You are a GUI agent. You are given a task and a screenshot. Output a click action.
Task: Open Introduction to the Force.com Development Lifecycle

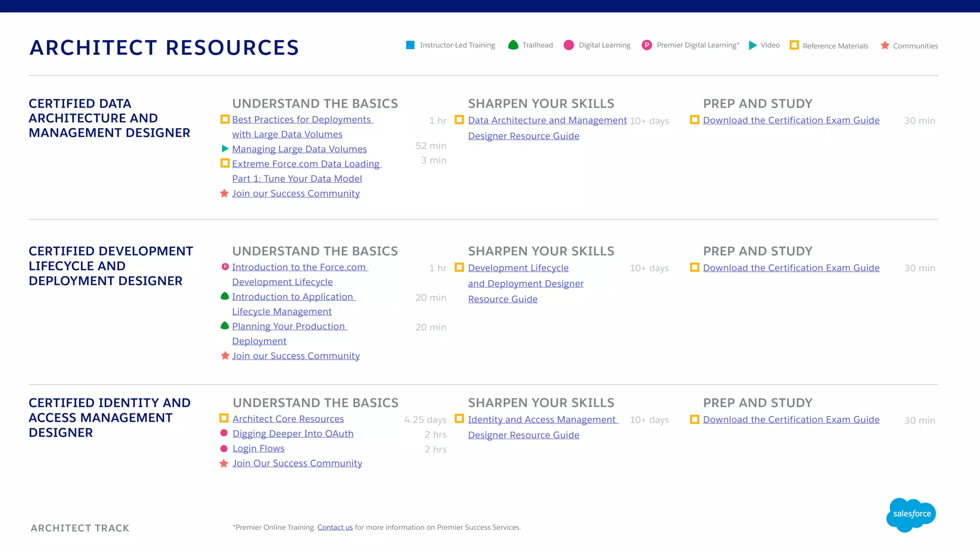point(300,275)
